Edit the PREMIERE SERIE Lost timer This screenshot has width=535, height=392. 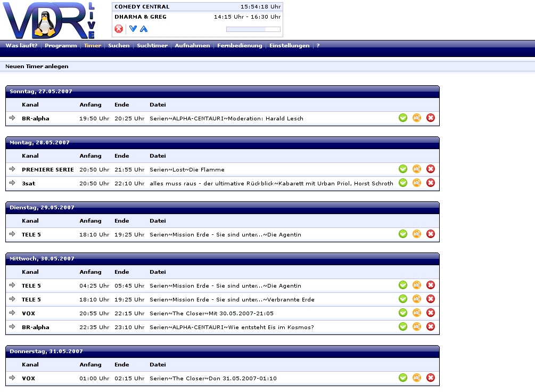coord(417,169)
